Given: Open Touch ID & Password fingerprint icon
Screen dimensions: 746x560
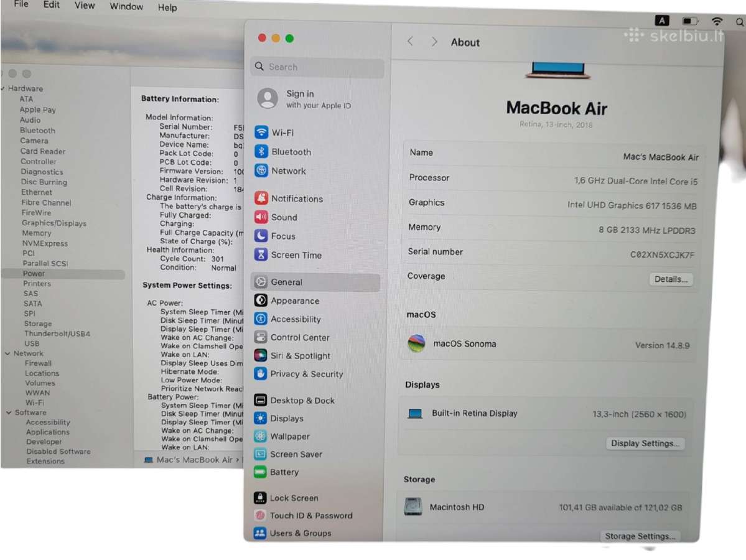Looking at the screenshot, I should coord(260,515).
